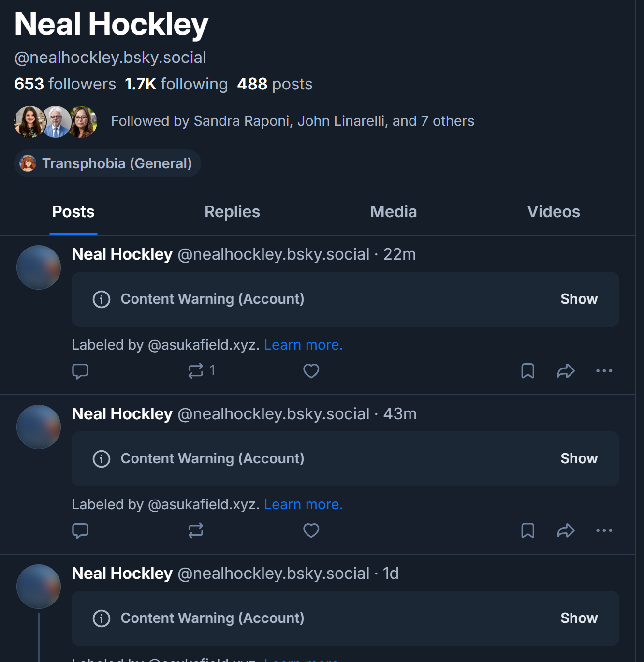Bookmark the 43m post
Viewport: 644px width, 662px height.
click(527, 530)
